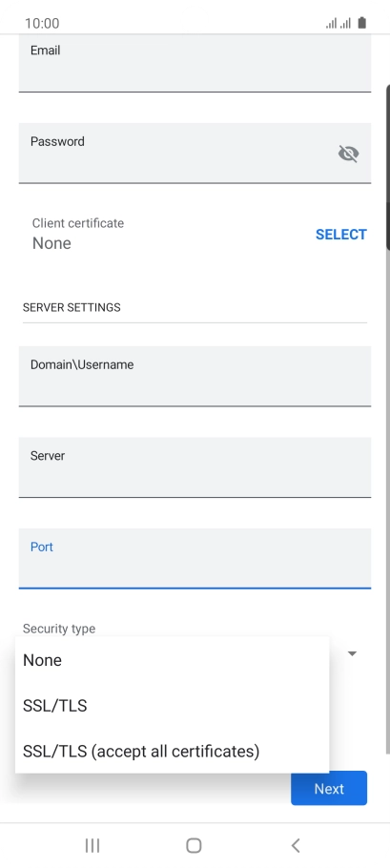Focus the Port input field

(195, 558)
